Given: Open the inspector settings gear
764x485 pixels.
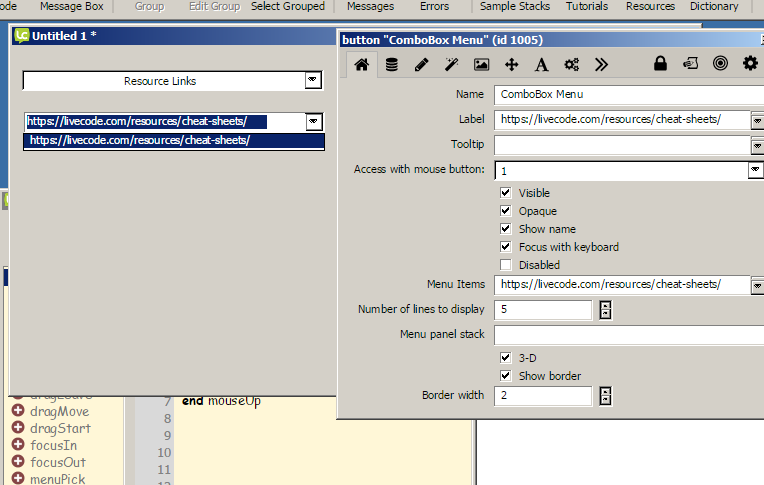Looking at the screenshot, I should point(750,64).
